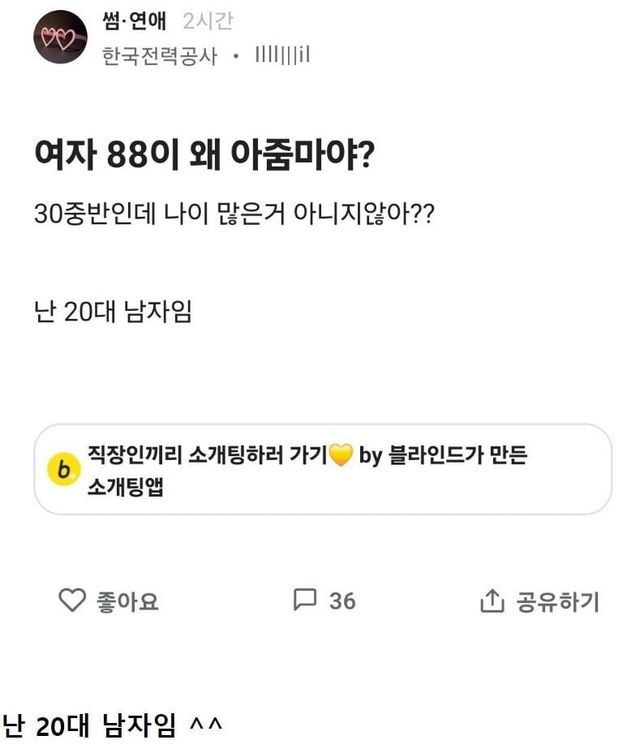Screen dimensions: 640x754
Task: Click the yellow heart emoji in banner
Action: pyautogui.click(x=340, y=458)
